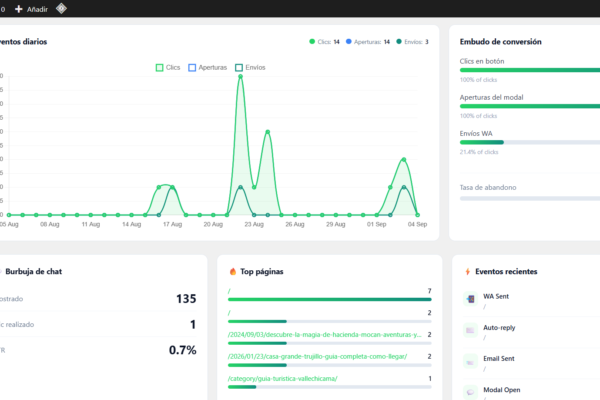Click the Añadir plus button
The width and height of the screenshot is (600, 400).
tap(31, 9)
